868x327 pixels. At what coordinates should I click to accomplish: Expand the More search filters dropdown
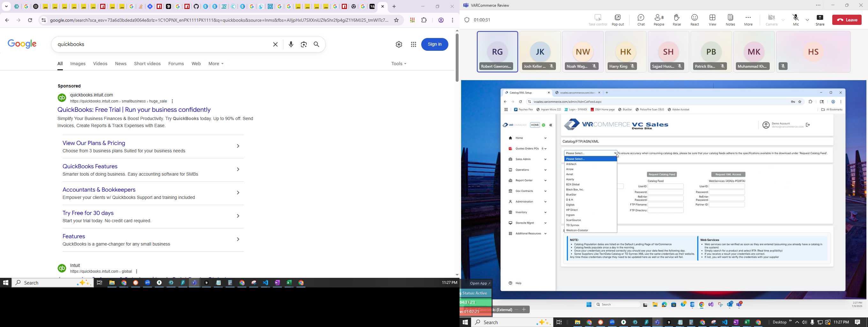[x=216, y=64]
